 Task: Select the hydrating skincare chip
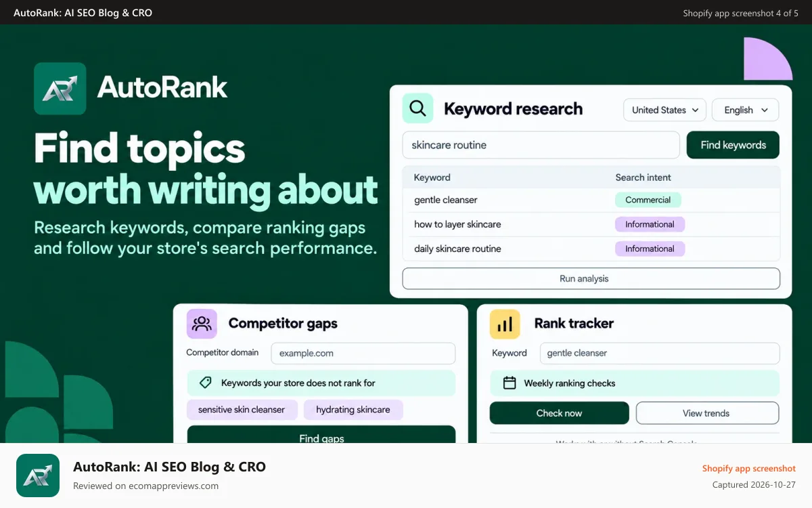point(353,410)
